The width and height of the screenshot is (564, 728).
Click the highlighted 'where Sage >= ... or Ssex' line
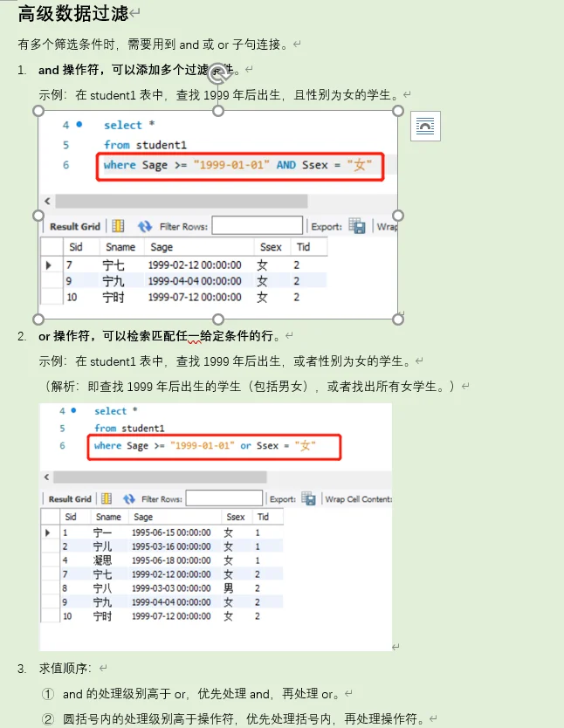[215, 447]
